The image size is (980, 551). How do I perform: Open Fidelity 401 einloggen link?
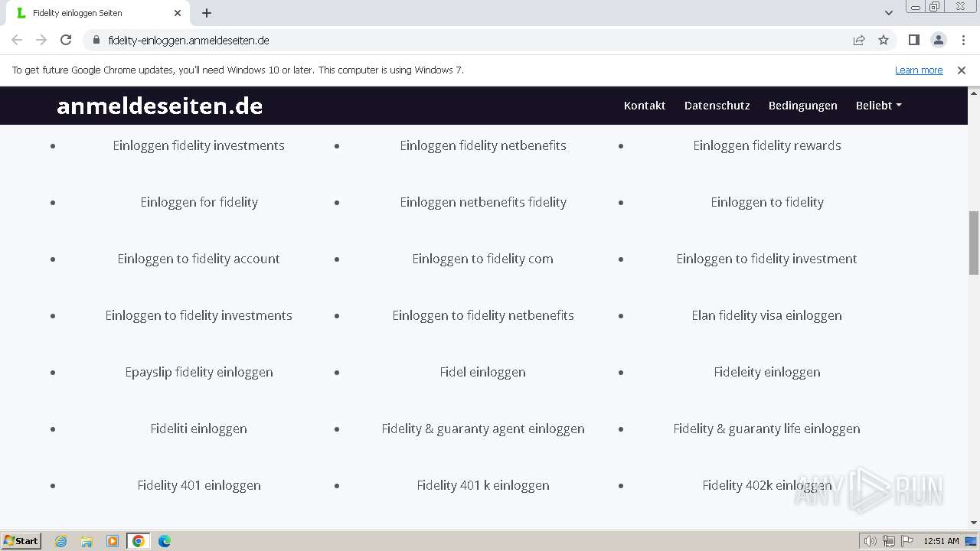click(x=199, y=485)
